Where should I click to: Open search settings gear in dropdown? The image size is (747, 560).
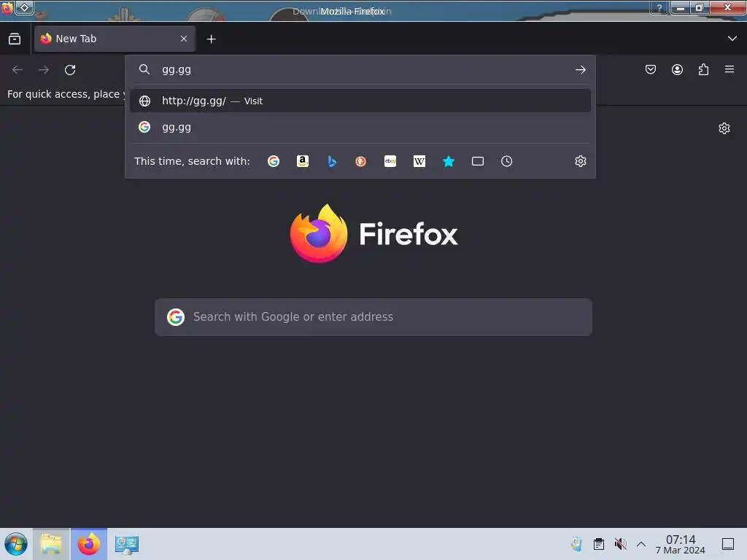(580, 161)
